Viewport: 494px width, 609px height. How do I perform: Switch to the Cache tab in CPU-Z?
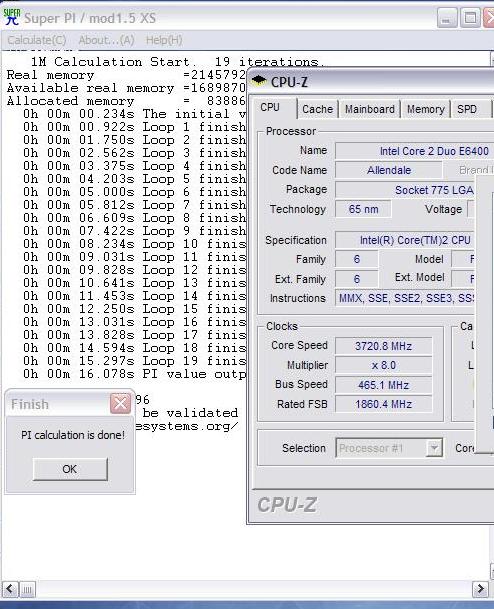click(317, 109)
